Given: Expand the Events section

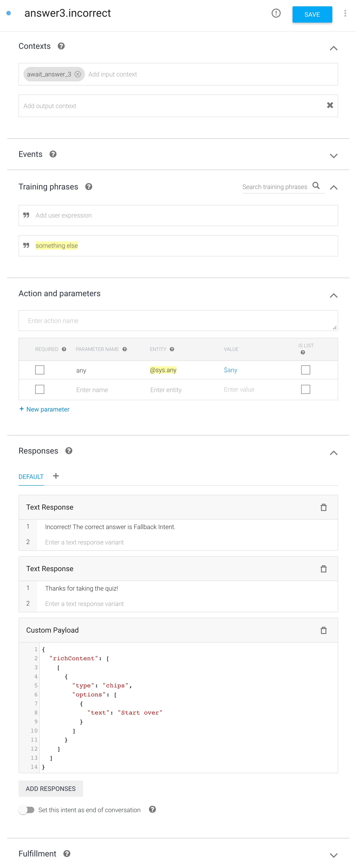Looking at the screenshot, I should [x=333, y=156].
